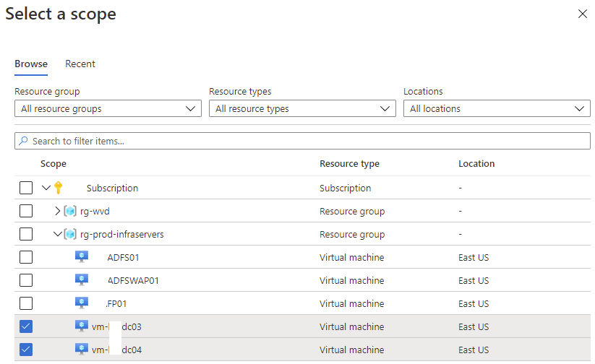
Task: Click the FP01 virtual machine icon
Action: click(x=82, y=303)
